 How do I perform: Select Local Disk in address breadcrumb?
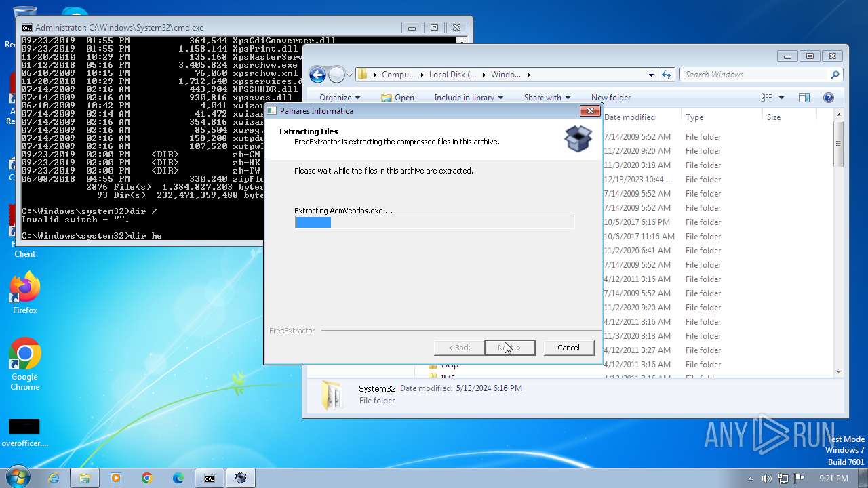452,75
